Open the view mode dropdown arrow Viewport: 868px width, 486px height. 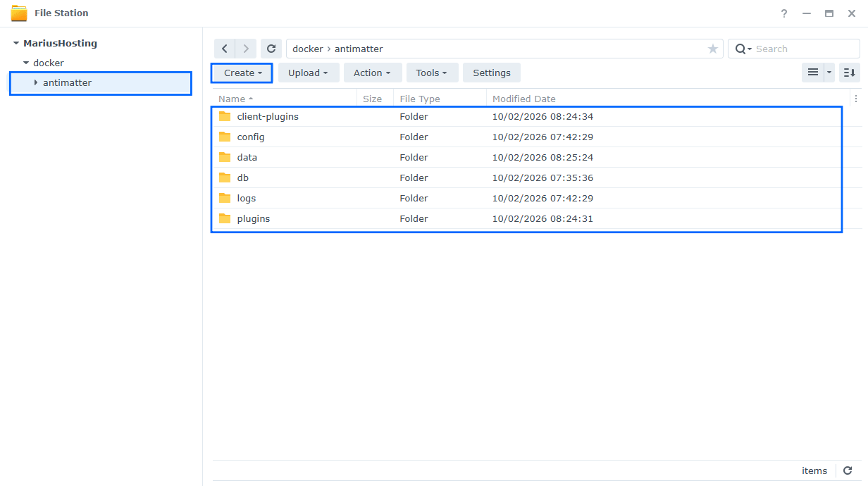click(829, 73)
